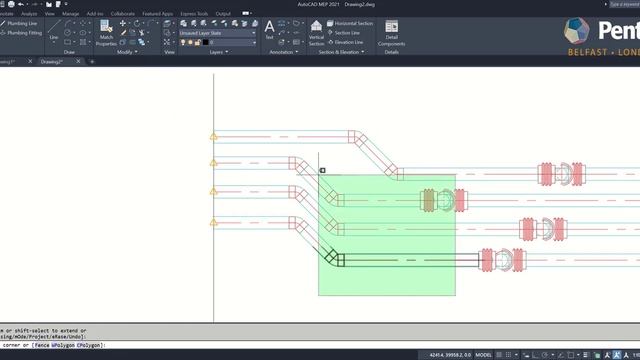Image resolution: width=640 pixels, height=360 pixels.
Task: Click the Horizontal Section button
Action: pyautogui.click(x=350, y=24)
